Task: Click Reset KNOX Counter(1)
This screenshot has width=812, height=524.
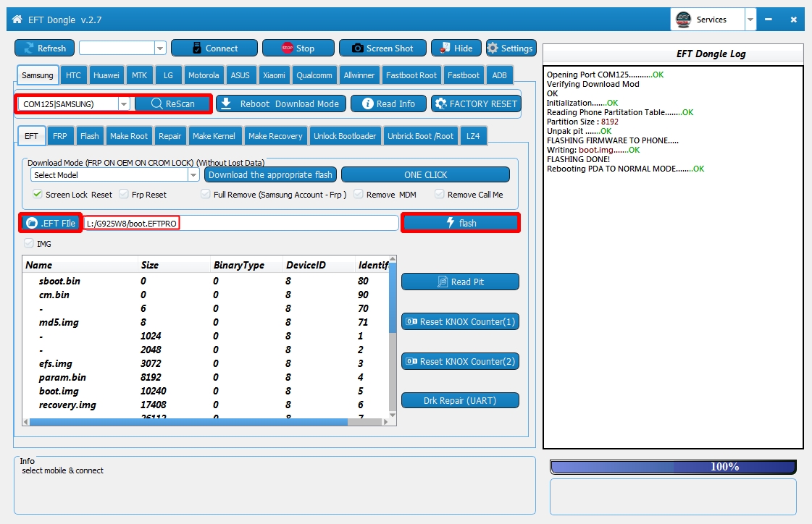Action: coord(460,321)
